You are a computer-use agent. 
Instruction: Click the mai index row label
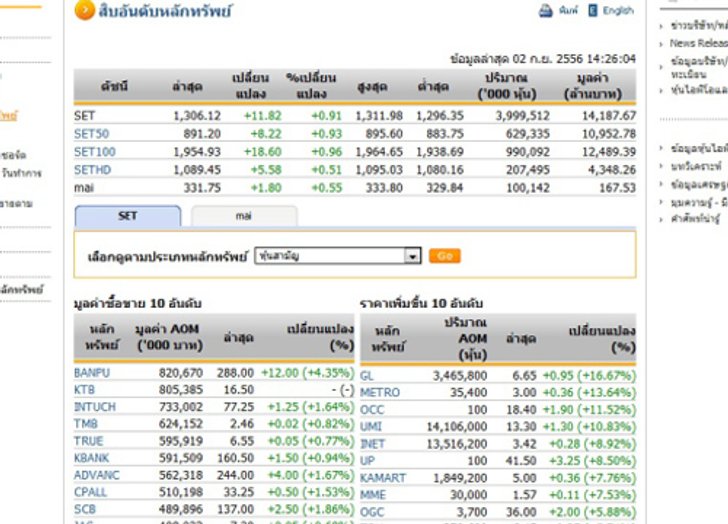(84, 188)
